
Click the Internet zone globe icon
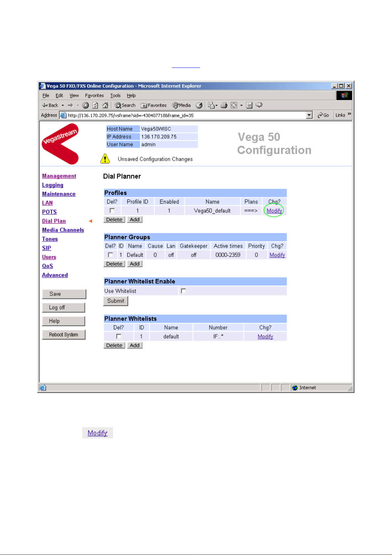[x=295, y=388]
